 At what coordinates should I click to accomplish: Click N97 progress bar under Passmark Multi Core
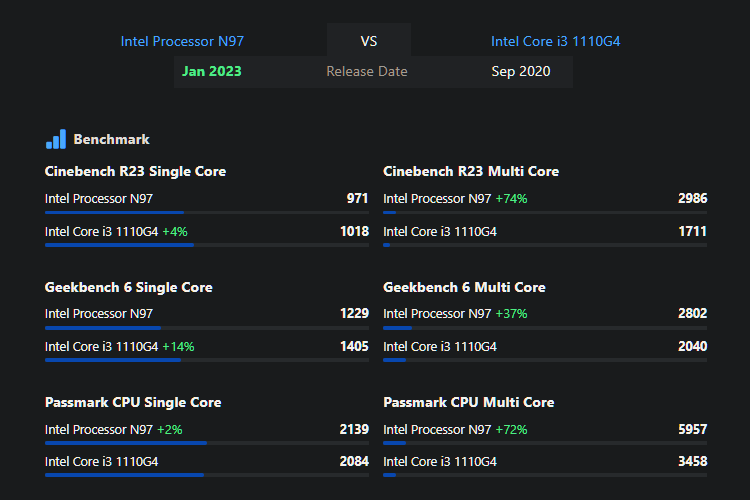coord(545,443)
